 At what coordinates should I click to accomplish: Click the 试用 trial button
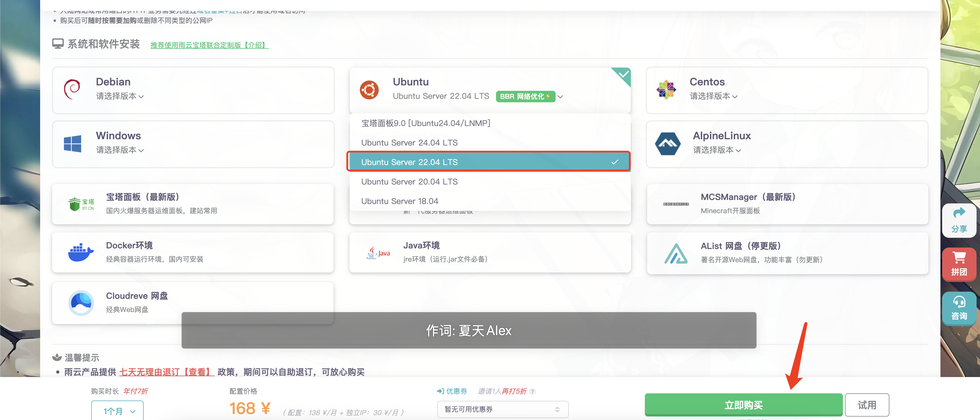[x=867, y=405]
